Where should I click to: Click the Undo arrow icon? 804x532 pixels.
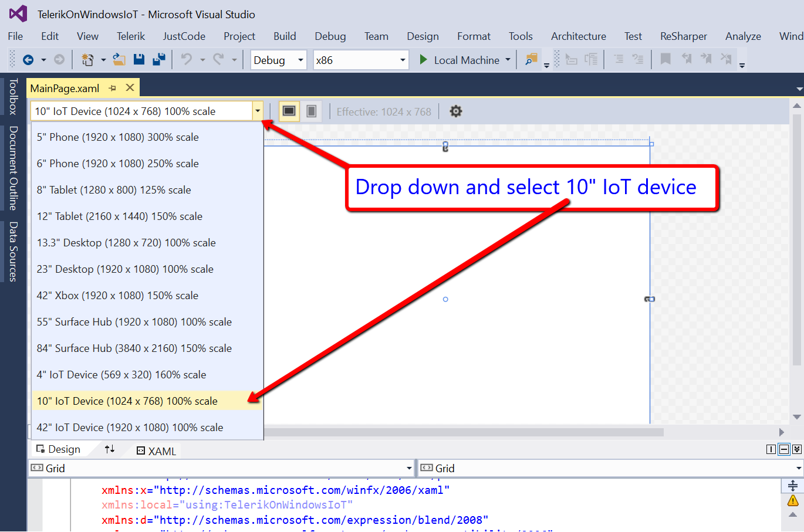coord(187,59)
